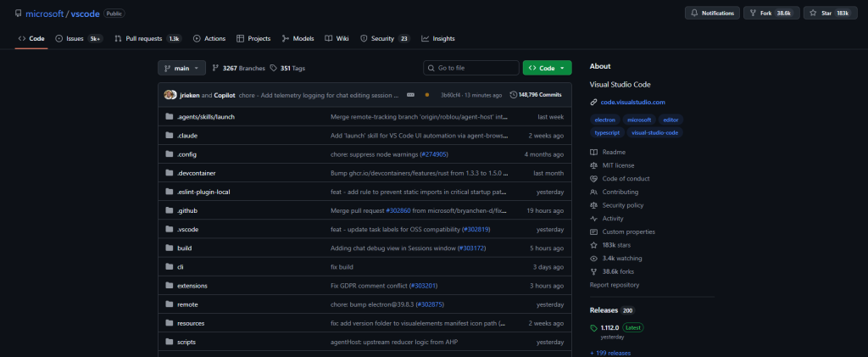Click folder icon for extensions

(x=170, y=286)
